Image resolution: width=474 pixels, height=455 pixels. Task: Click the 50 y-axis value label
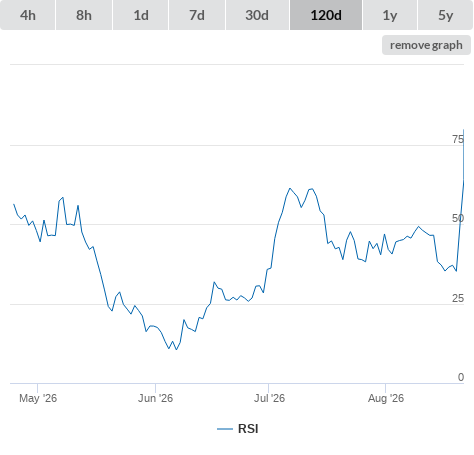pyautogui.click(x=458, y=218)
